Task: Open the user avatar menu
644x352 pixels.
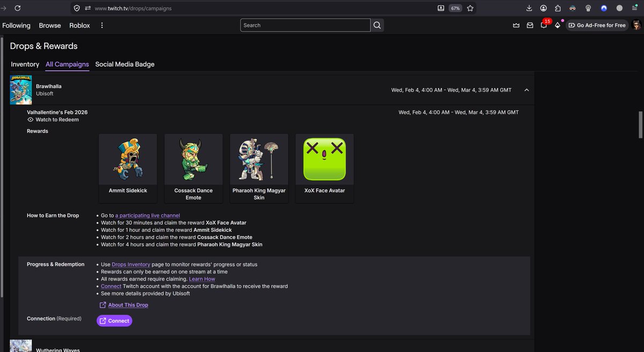Action: [x=636, y=25]
